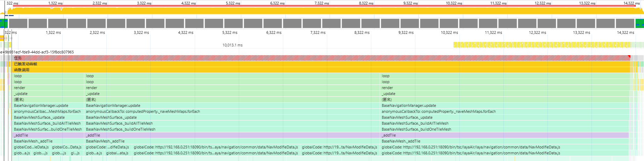This screenshot has width=644, height=161.
Task: Select the global…ata.js flame entry
Action: tap(117, 153)
